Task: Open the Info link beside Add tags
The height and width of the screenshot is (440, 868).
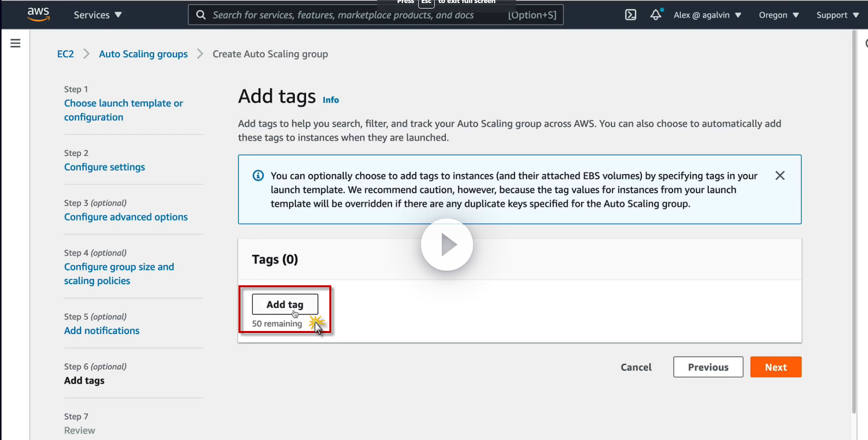Action: (330, 100)
